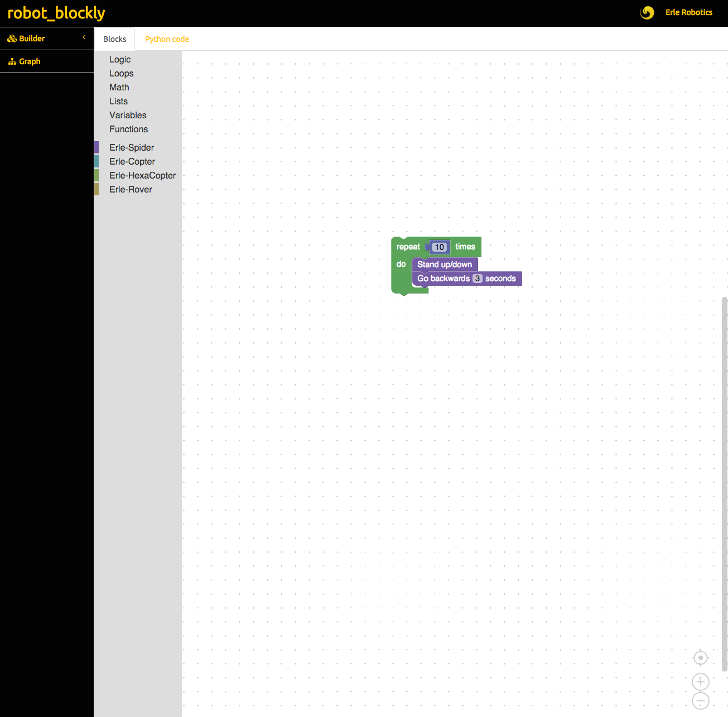Open the Loops block category
Viewport: 728px width, 717px height.
pyautogui.click(x=138, y=73)
